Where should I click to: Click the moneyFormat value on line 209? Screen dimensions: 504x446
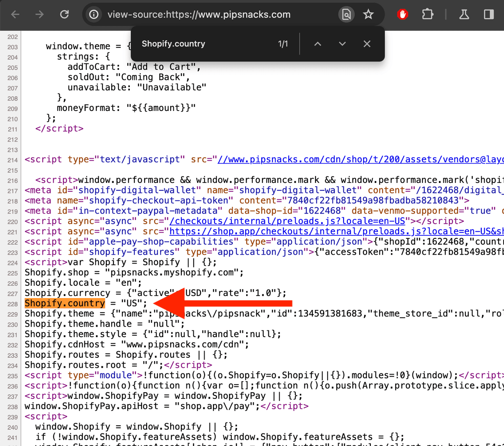tap(161, 108)
